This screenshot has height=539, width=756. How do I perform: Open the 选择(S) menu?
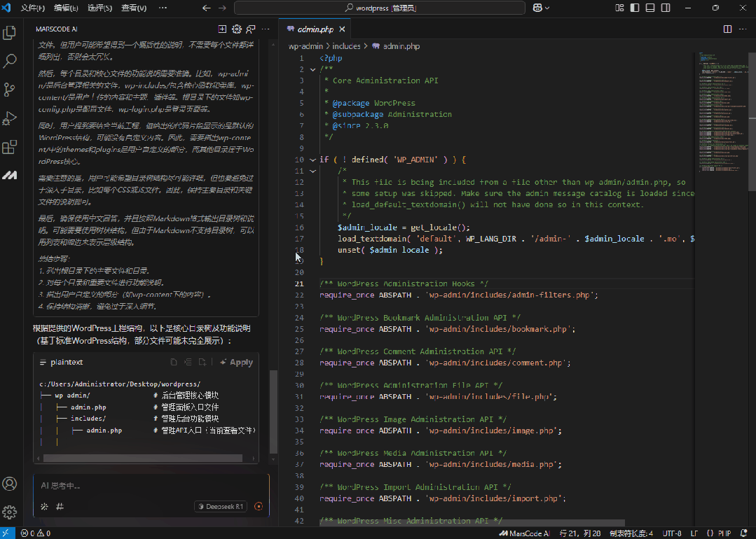click(x=99, y=8)
